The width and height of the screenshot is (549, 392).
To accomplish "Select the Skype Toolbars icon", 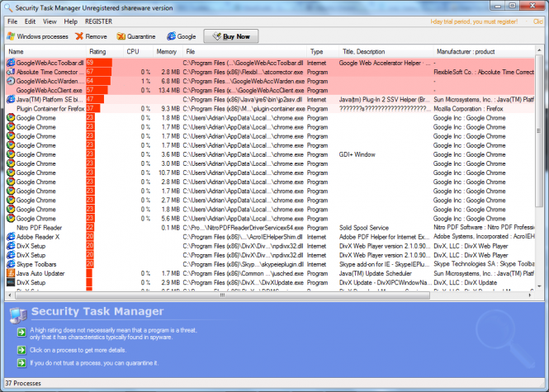I will (11, 264).
